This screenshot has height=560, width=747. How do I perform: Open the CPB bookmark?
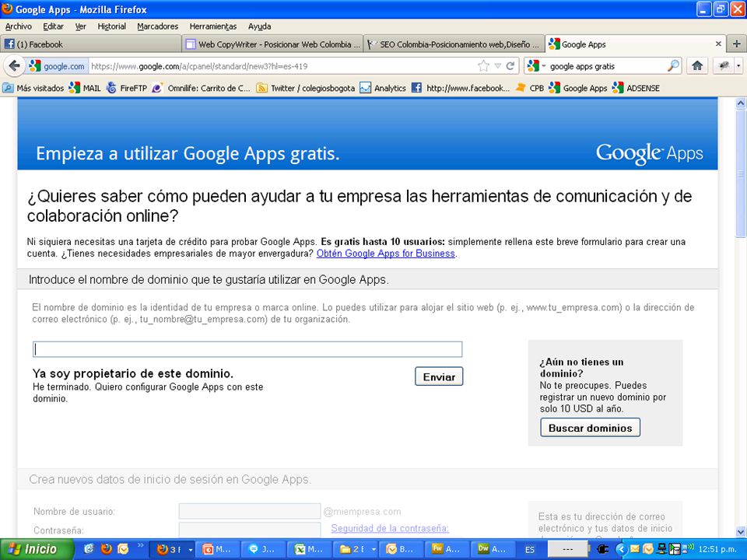pos(530,88)
